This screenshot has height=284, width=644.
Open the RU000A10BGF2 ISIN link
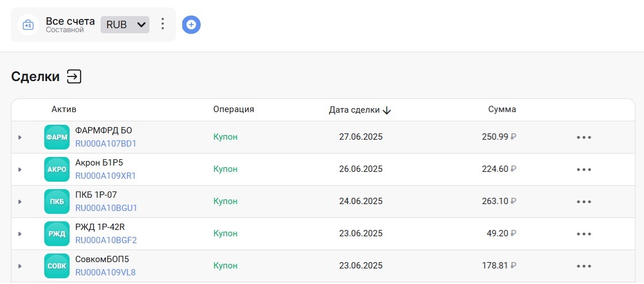click(106, 240)
